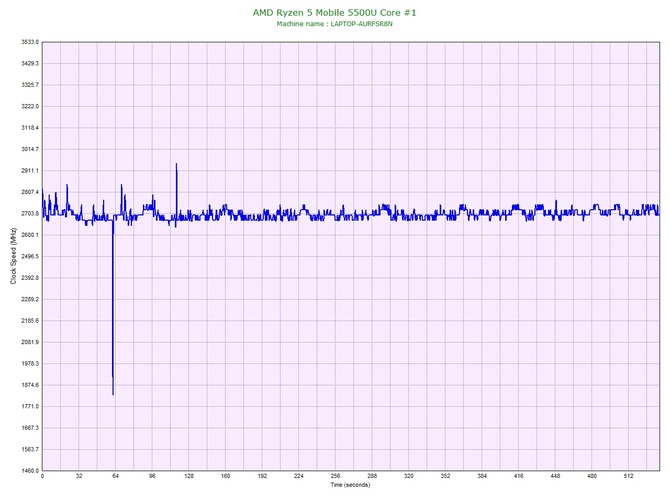The image size is (670, 502).
Task: Click x-axis tick label 64
Action: (115, 476)
